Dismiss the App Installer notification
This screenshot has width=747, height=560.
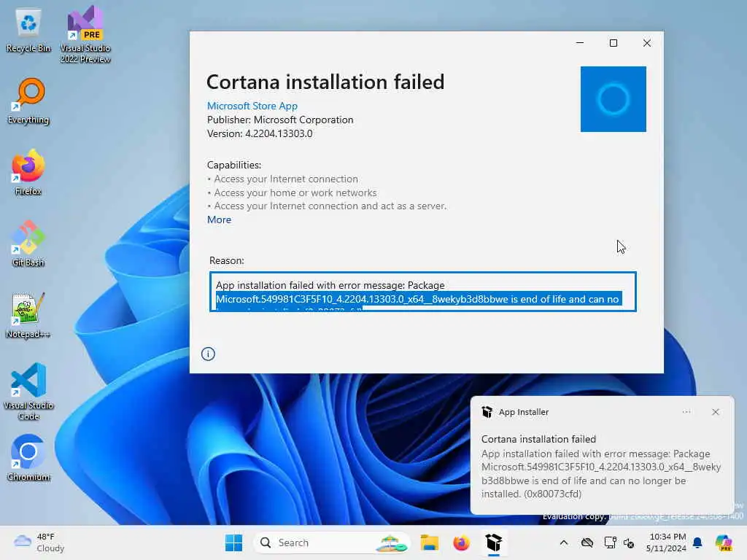(715, 412)
